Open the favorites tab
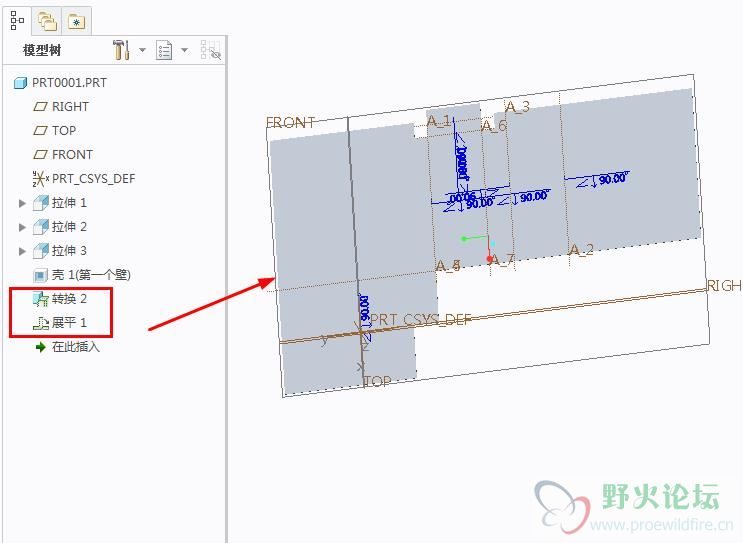 [x=76, y=21]
